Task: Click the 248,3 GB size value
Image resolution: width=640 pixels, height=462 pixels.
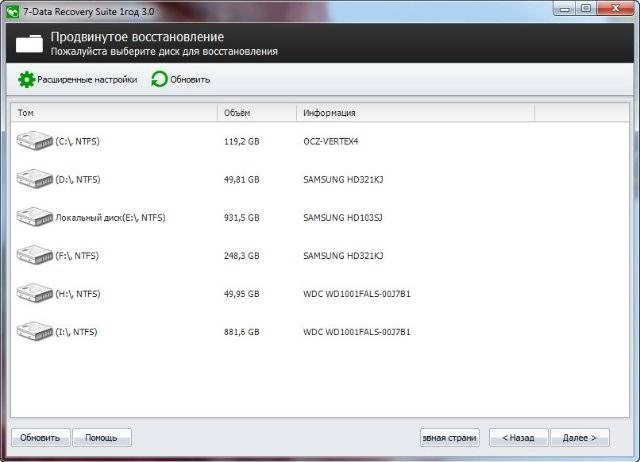Action: coord(242,256)
